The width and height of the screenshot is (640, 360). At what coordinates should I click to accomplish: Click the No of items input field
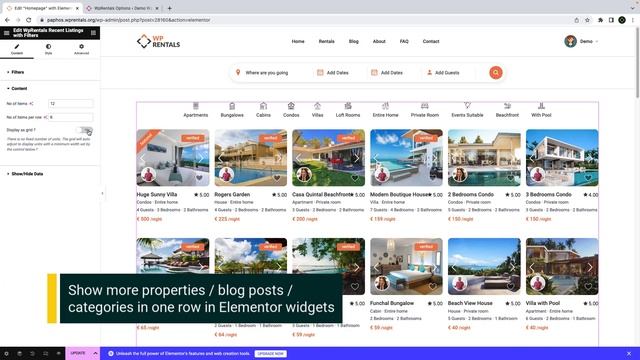coord(71,104)
